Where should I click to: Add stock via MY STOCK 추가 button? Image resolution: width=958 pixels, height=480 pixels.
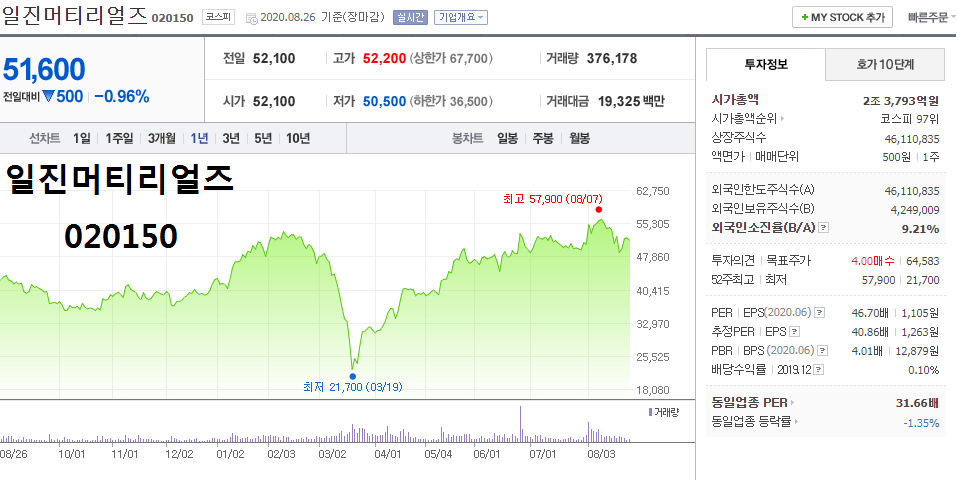point(843,17)
